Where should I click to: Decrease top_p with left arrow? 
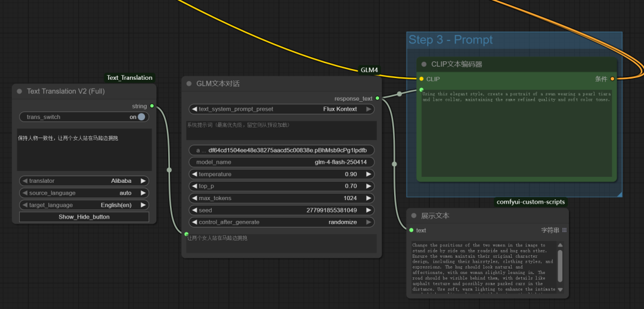click(194, 186)
